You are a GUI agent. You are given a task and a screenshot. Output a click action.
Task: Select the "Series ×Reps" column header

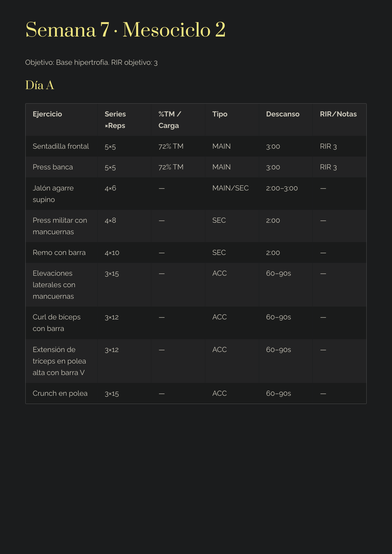pos(115,120)
